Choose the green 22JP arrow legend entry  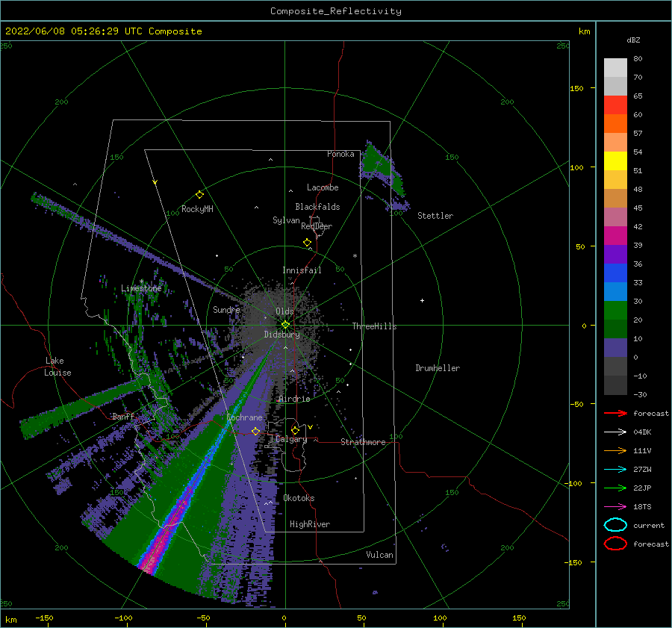(615, 488)
